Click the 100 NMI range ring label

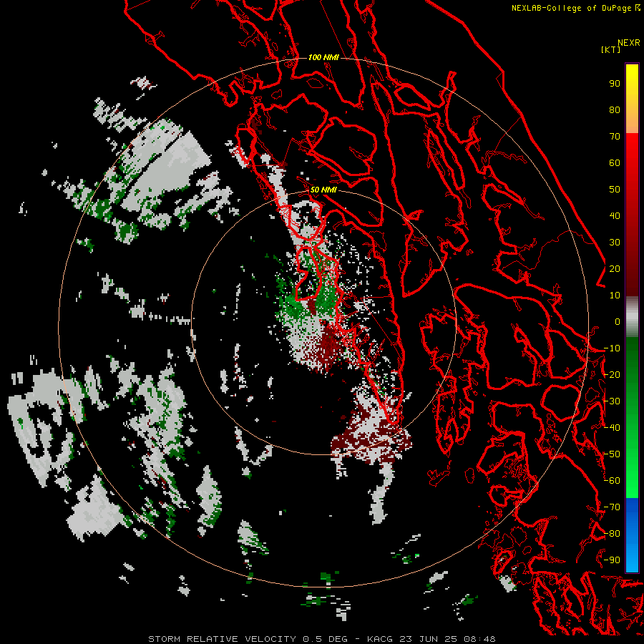[x=323, y=57]
